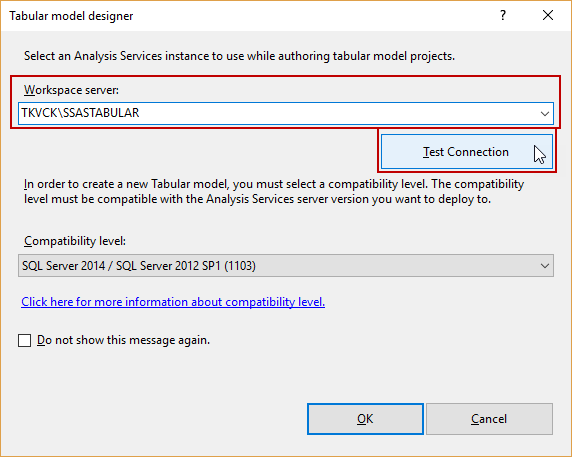Confirm the dialog with the OK button
This screenshot has width=572, height=457.
pos(365,419)
